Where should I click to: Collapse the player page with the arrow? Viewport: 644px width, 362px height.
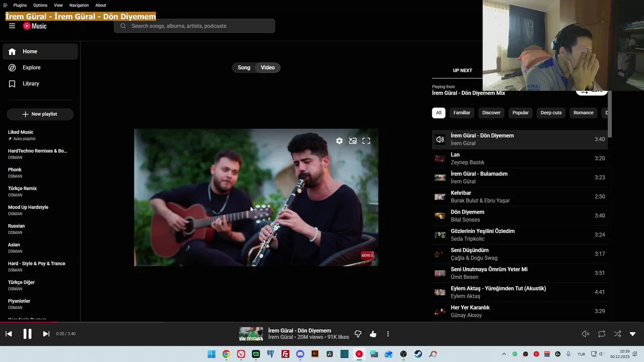point(633,334)
